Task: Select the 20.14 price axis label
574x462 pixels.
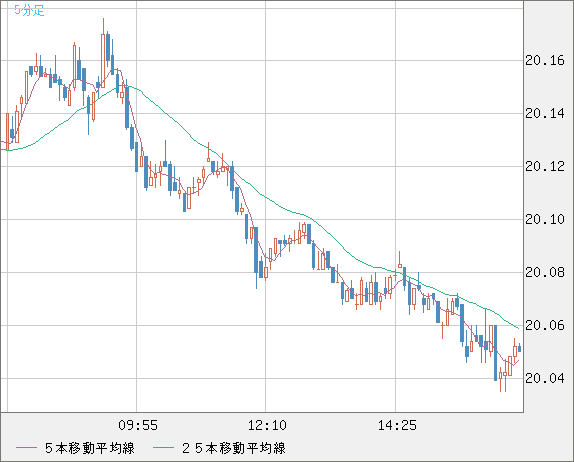Action: (x=545, y=114)
